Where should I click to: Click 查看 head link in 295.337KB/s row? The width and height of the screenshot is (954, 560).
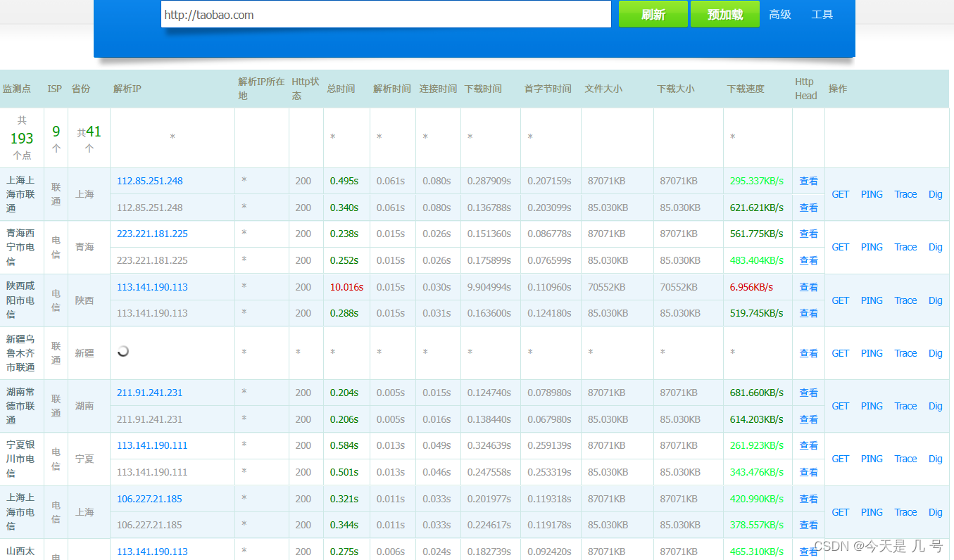(x=808, y=181)
